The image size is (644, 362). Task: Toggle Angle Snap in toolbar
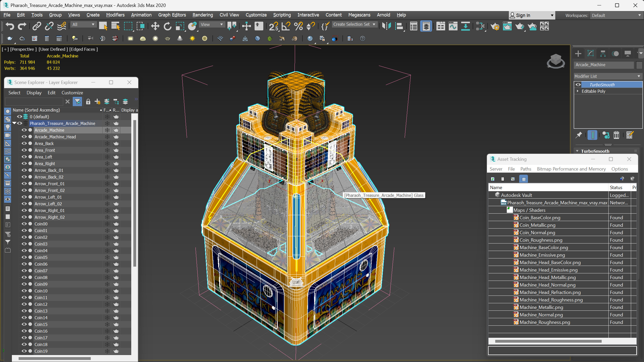tap(286, 26)
